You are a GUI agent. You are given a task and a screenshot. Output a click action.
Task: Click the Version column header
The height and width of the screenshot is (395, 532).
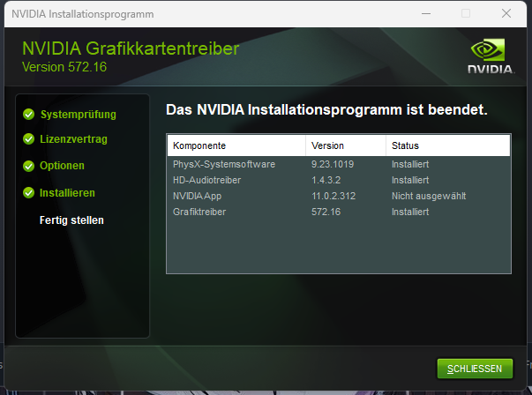[346, 145]
